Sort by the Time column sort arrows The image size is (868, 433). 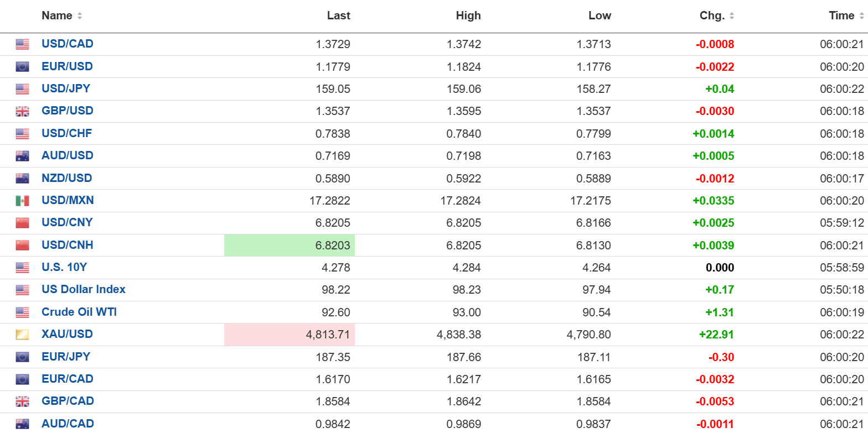(862, 16)
